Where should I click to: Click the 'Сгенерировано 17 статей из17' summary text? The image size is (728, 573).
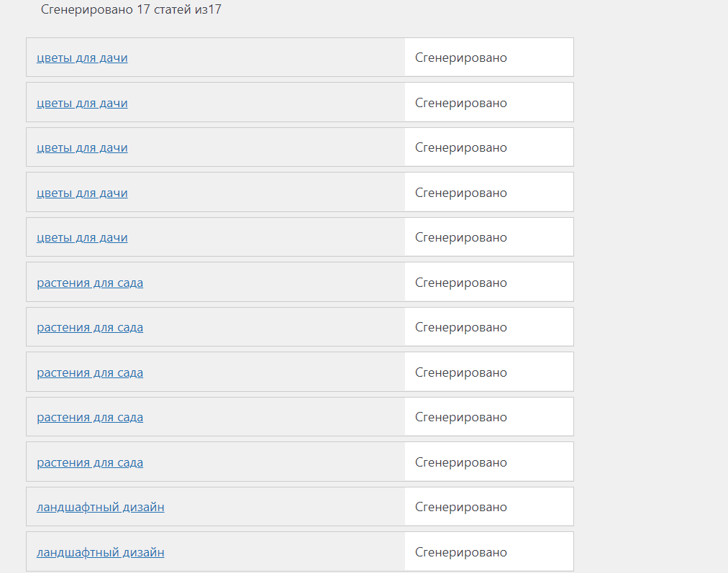[131, 10]
